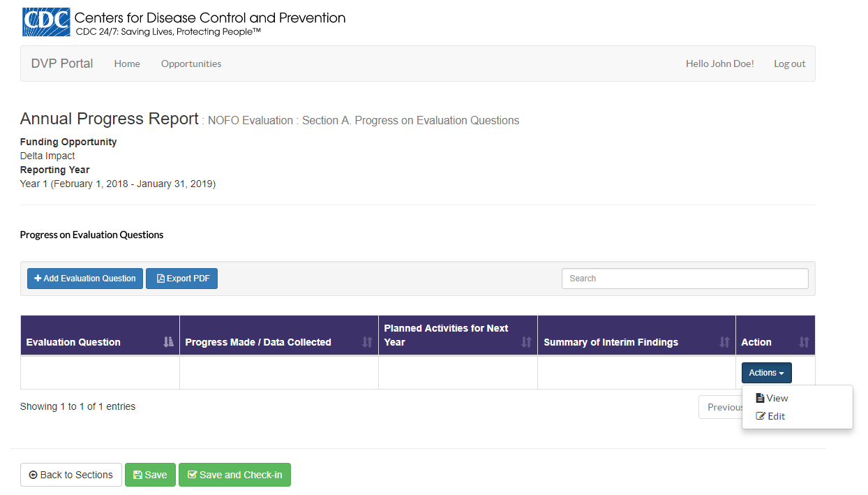Export the report as PDF
The image size is (868, 495).
tap(182, 279)
